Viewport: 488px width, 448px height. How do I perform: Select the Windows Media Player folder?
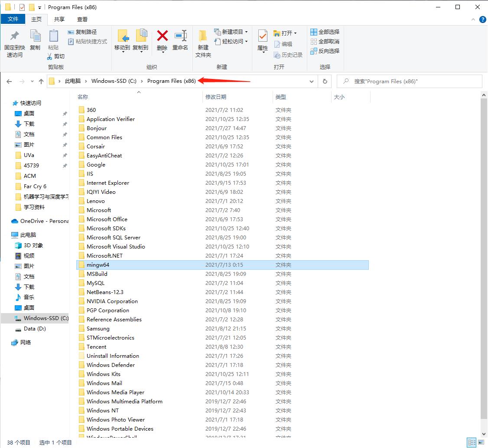tap(222, 392)
